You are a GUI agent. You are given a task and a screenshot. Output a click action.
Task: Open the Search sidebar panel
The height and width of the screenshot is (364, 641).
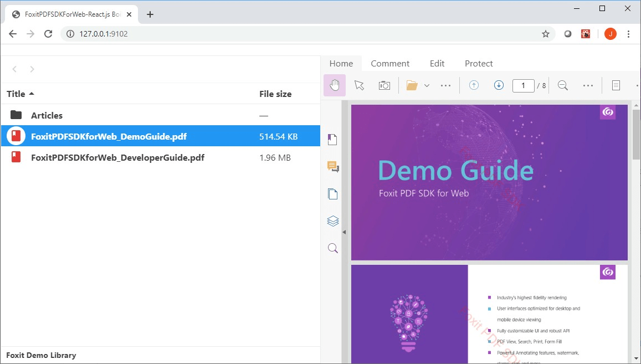(333, 248)
